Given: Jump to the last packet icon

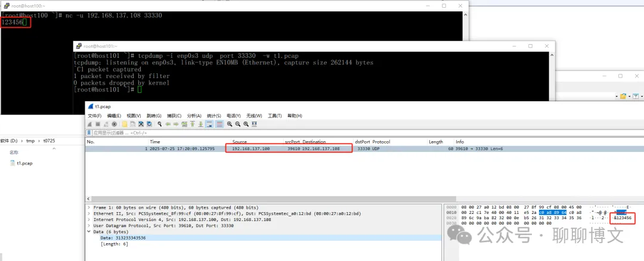Looking at the screenshot, I should 201,124.
